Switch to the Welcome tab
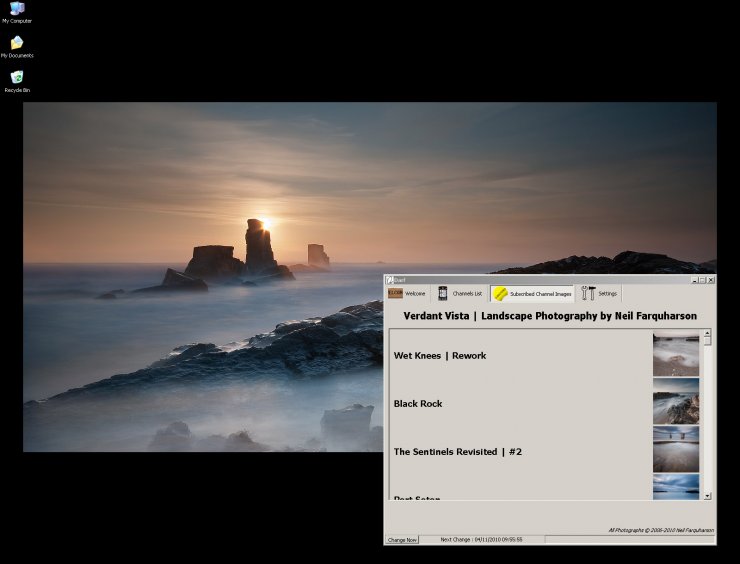The height and width of the screenshot is (564, 740). 407,294
